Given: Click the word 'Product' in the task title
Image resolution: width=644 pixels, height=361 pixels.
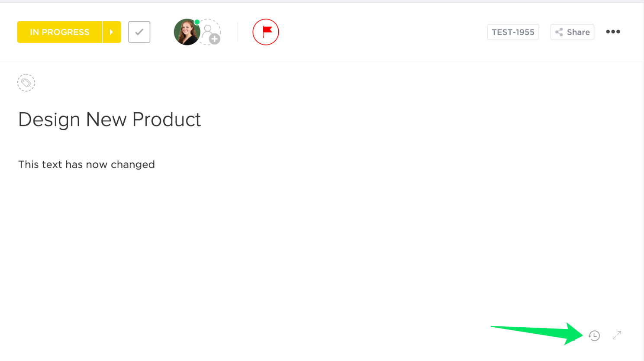Looking at the screenshot, I should click(x=167, y=119).
